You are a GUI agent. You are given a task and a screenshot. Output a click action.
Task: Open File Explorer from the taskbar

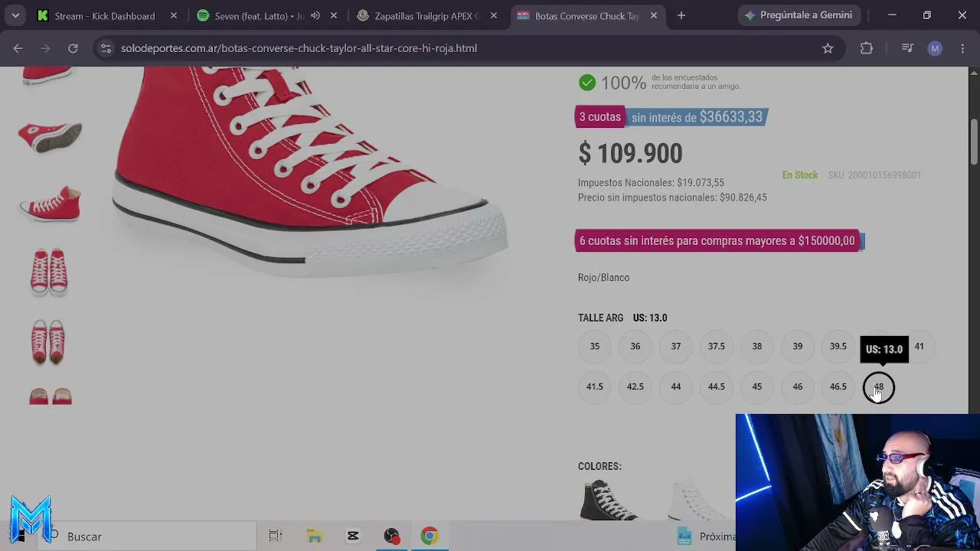314,536
